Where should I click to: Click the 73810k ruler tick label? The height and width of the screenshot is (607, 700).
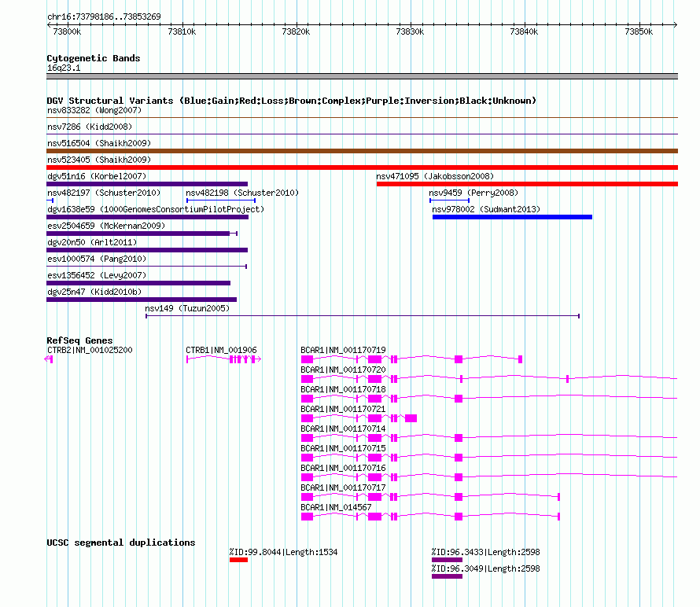[x=182, y=31]
